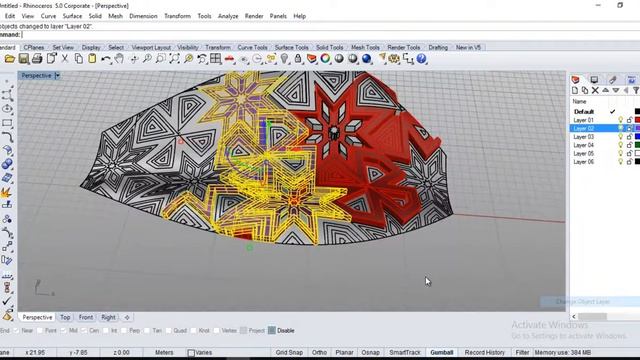Open the Perspective viewport dropdown arrow
The width and height of the screenshot is (640, 360).
[x=57, y=76]
